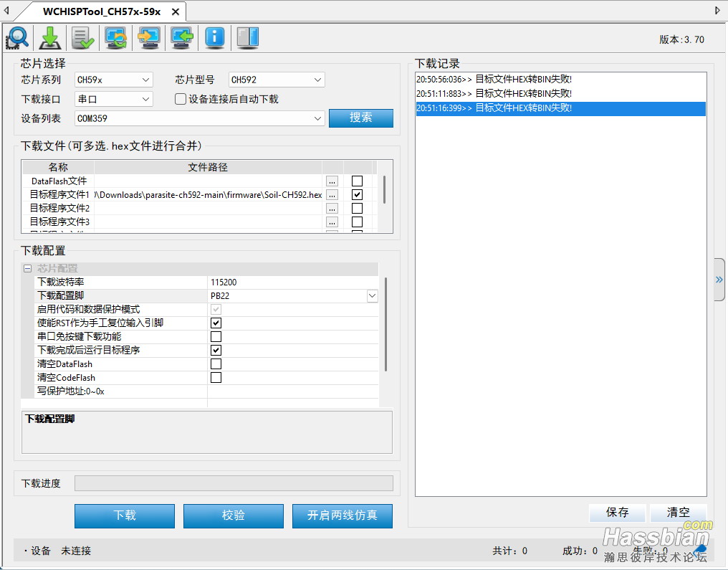Select the highlighted 20:51:16:399 log entry
Image resolution: width=728 pixels, height=570 pixels.
pos(560,108)
